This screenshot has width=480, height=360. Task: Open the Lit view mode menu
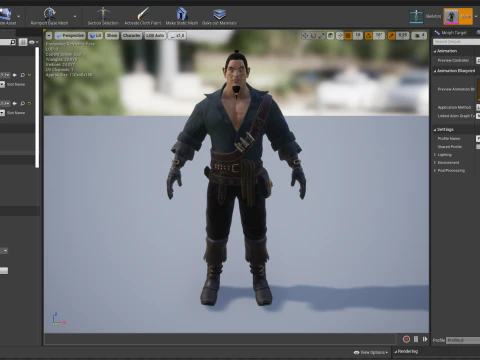pos(95,35)
